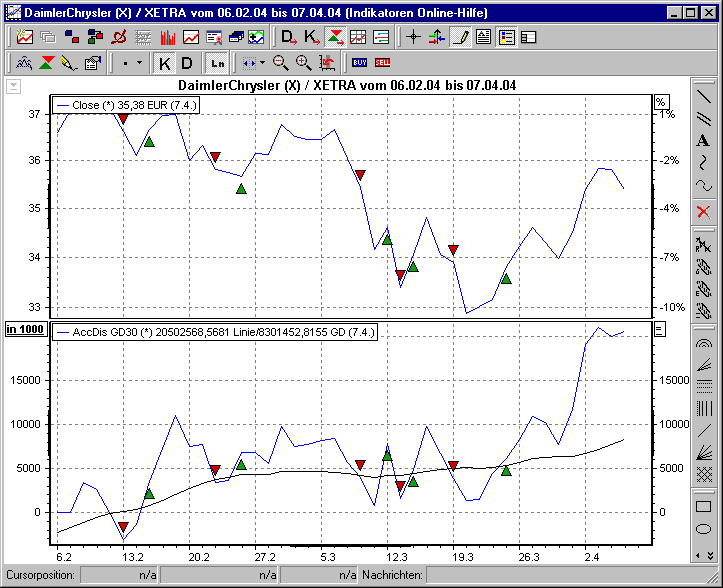The width and height of the screenshot is (723, 588).
Task: Click the 'in 1000' unit label button
Action: (25, 329)
